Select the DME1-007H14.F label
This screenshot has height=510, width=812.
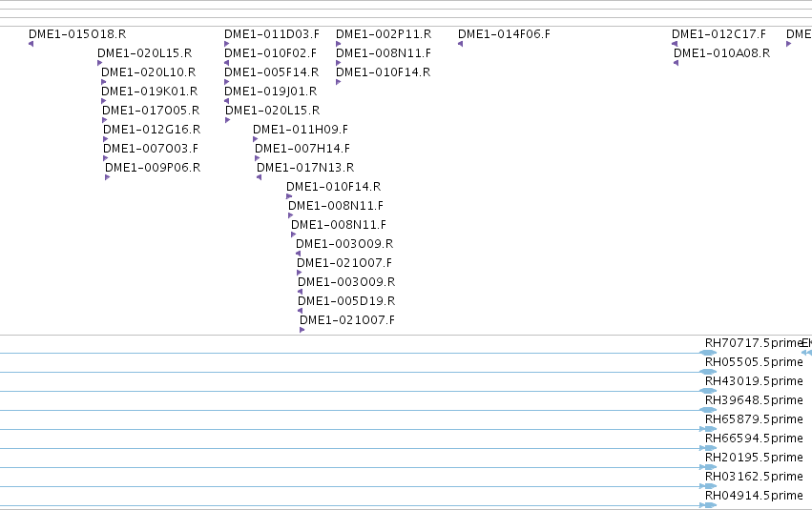click(302, 149)
